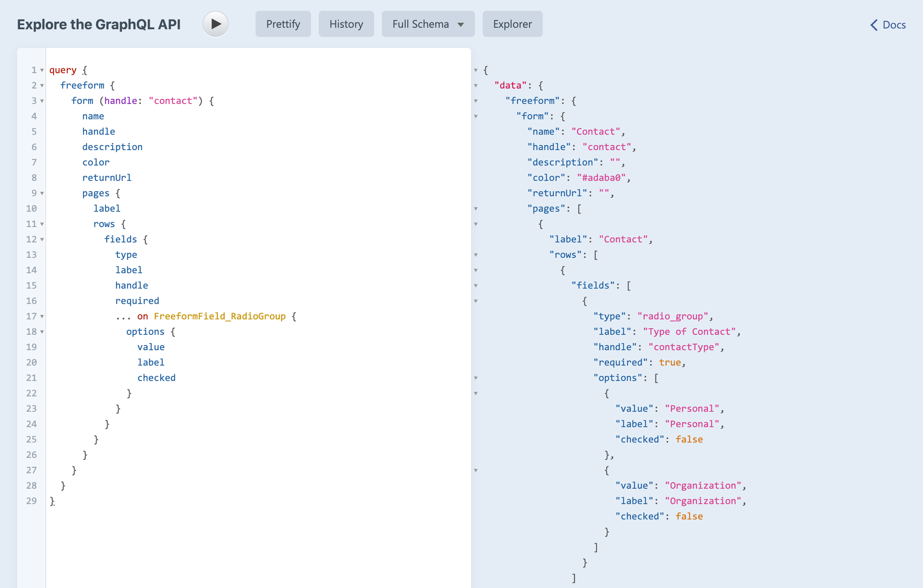Image resolution: width=923 pixels, height=588 pixels.
Task: Click the FreeformField_RadioGroup type name in the editor
Action: [219, 316]
